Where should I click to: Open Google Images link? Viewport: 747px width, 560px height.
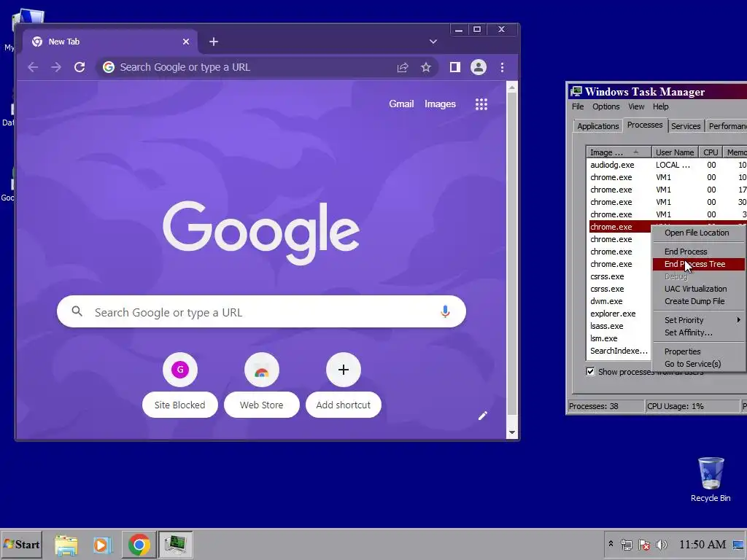coord(440,104)
